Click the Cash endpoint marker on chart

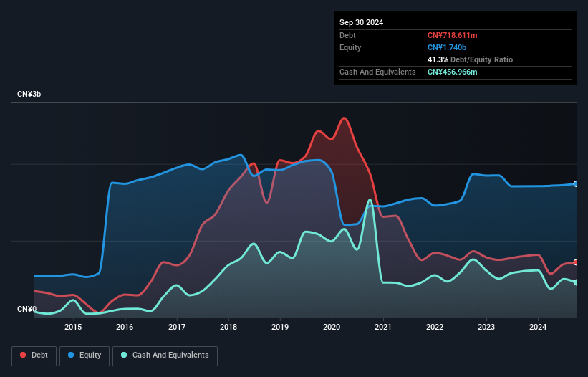[576, 282]
